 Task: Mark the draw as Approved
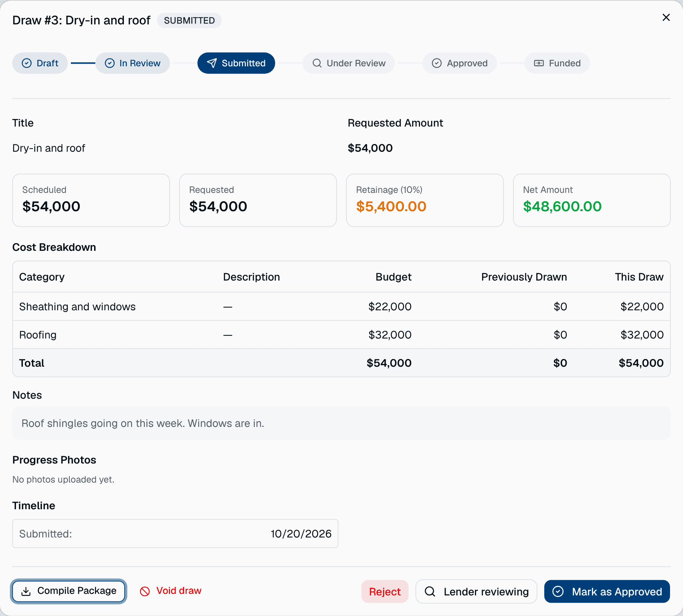[607, 592]
